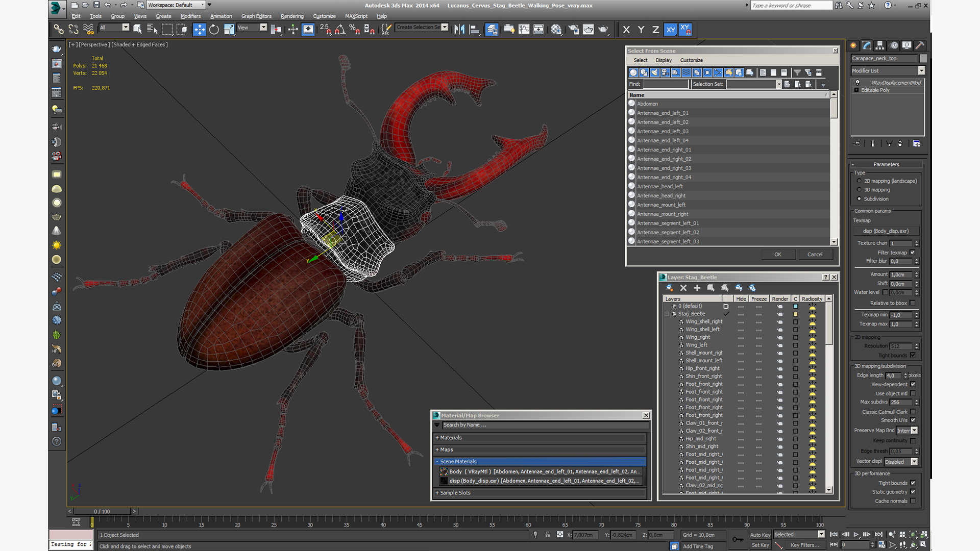Collapse the Stag_Beetle layer tree

[667, 314]
